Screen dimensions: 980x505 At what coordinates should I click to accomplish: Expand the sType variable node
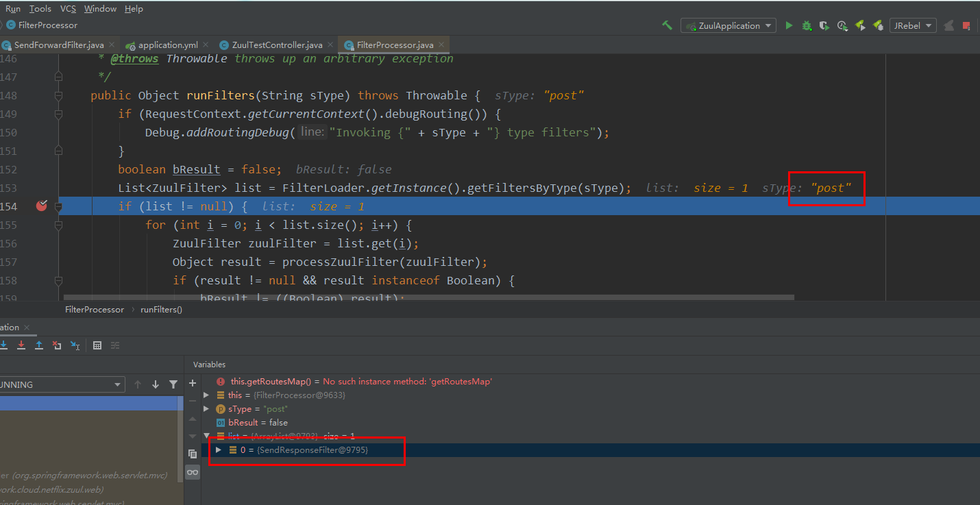(x=206, y=409)
